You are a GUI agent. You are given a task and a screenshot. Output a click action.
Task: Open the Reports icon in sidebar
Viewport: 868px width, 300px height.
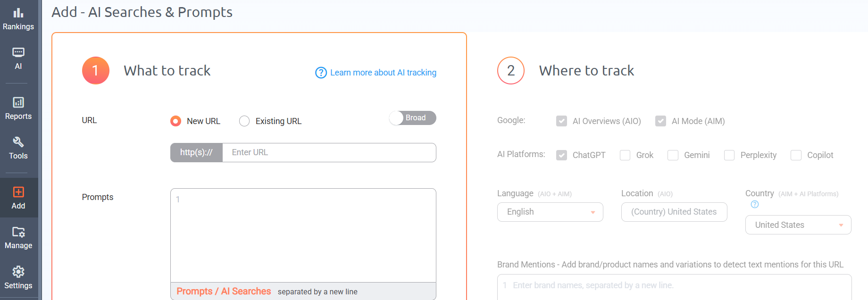point(18,102)
